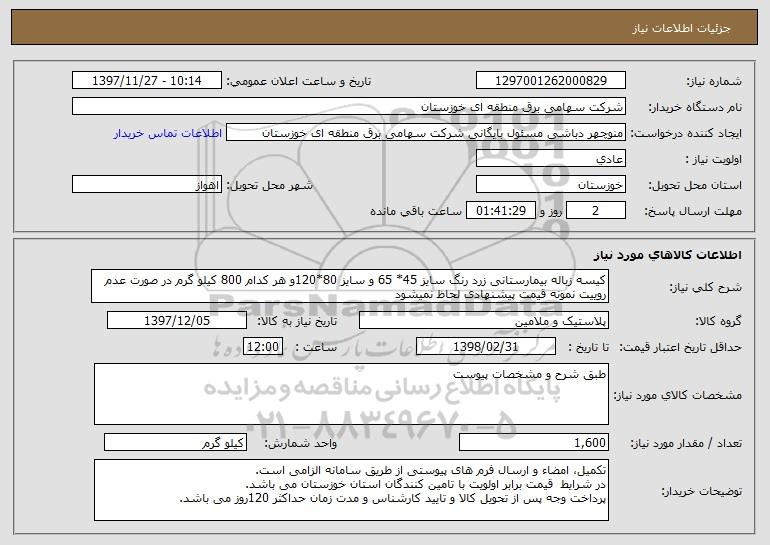770x545 pixels.
Task: Click the delivery province field خوزستان
Action: (550, 185)
